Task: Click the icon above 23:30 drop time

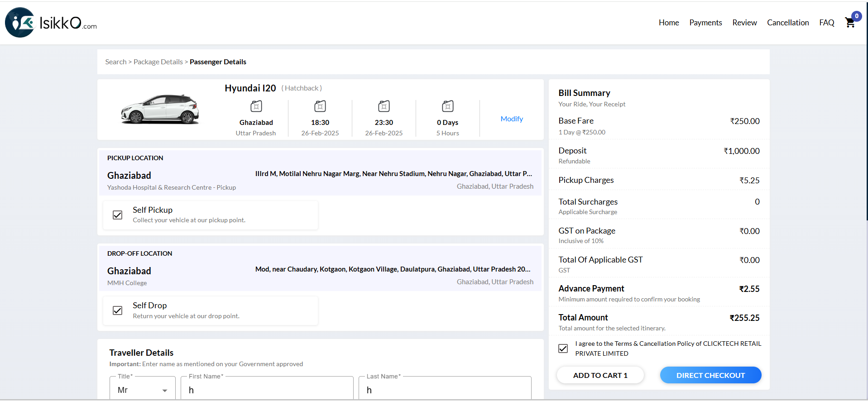Action: (384, 106)
